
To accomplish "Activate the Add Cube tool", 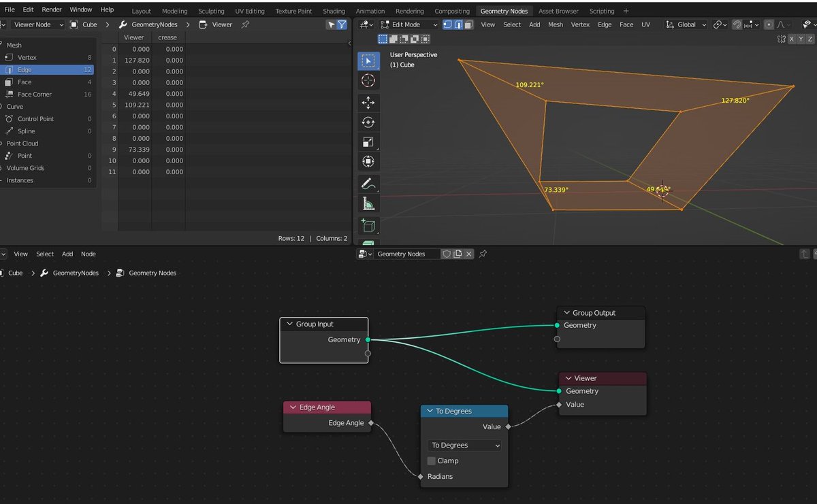I will (x=368, y=225).
